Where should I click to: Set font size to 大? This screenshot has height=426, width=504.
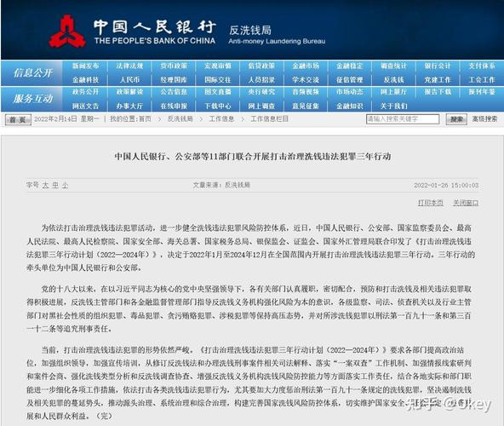pyautogui.click(x=45, y=185)
